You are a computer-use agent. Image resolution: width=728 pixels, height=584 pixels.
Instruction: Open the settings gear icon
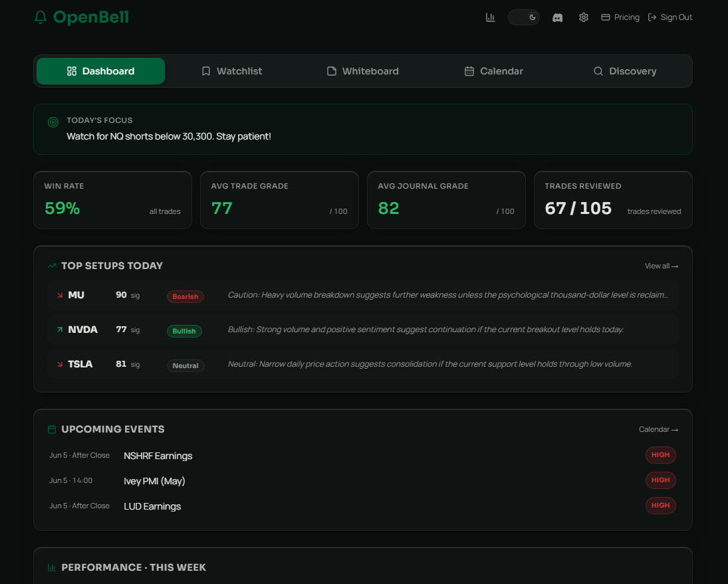pos(584,17)
